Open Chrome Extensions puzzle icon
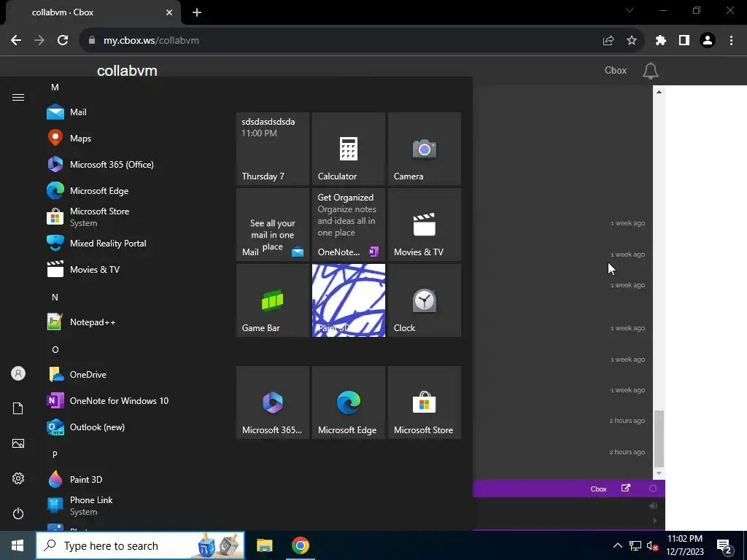This screenshot has height=560, width=747. coord(661,41)
